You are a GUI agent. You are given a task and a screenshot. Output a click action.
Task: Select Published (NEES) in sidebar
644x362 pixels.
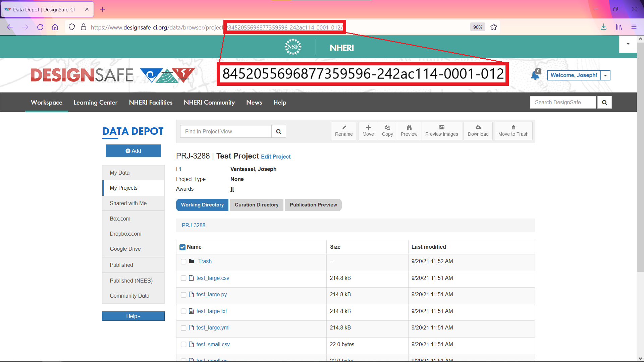point(133,281)
